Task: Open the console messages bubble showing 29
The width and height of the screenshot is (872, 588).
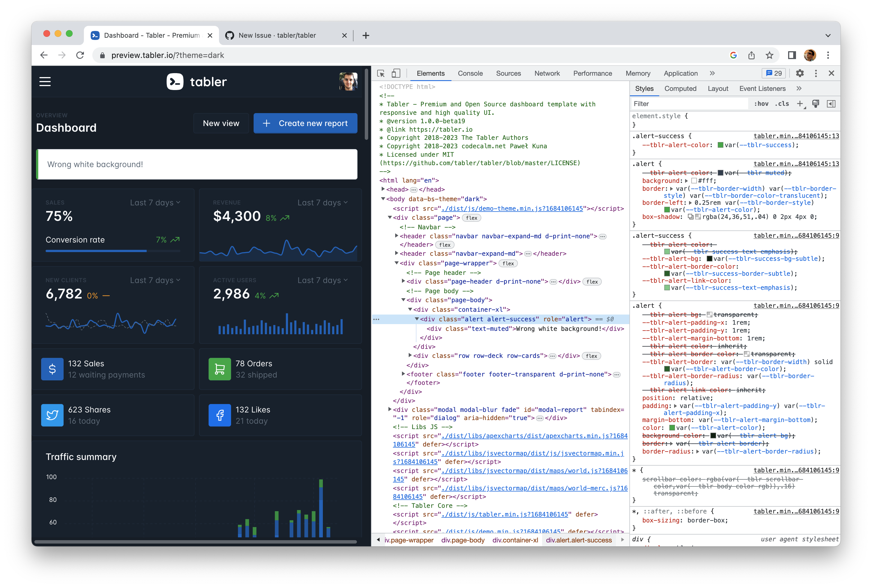Action: [x=773, y=73]
